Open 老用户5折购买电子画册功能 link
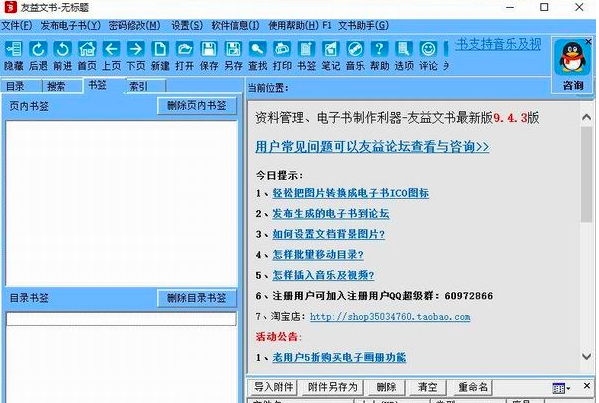Image resolution: width=599 pixels, height=403 pixels. pyautogui.click(x=339, y=358)
